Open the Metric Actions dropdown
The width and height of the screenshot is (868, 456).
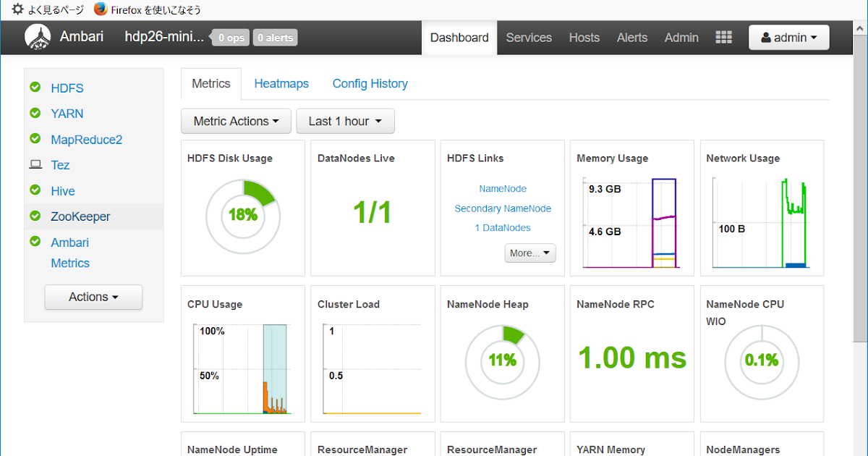[x=236, y=122]
